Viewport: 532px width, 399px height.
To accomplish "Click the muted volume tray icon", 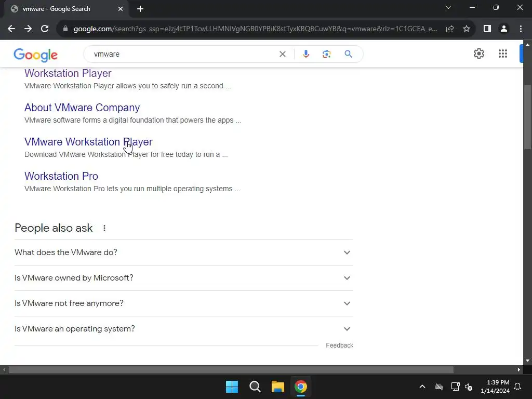I will tap(469, 387).
